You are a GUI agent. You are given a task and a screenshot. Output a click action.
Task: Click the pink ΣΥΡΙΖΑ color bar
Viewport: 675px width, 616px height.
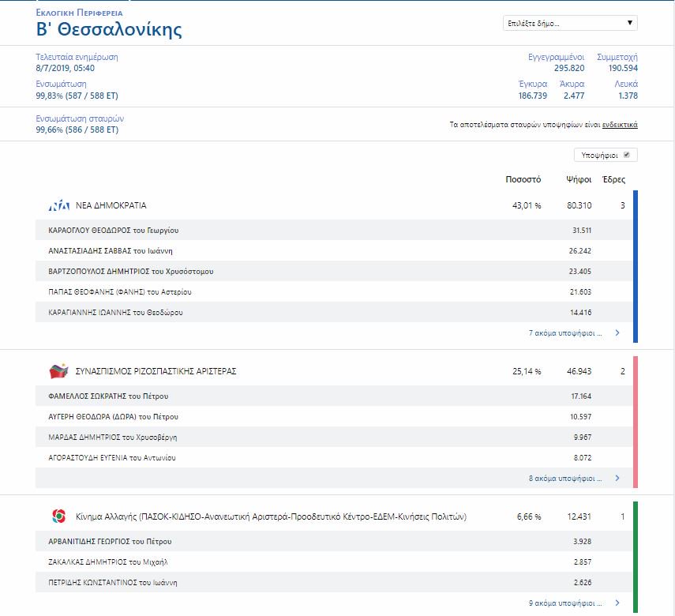tap(636, 422)
